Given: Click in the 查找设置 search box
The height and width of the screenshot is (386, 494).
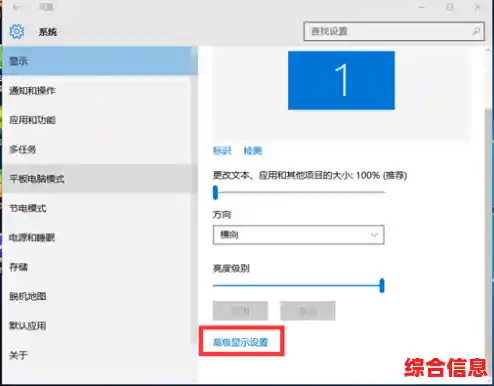Looking at the screenshot, I should pyautogui.click(x=394, y=31).
